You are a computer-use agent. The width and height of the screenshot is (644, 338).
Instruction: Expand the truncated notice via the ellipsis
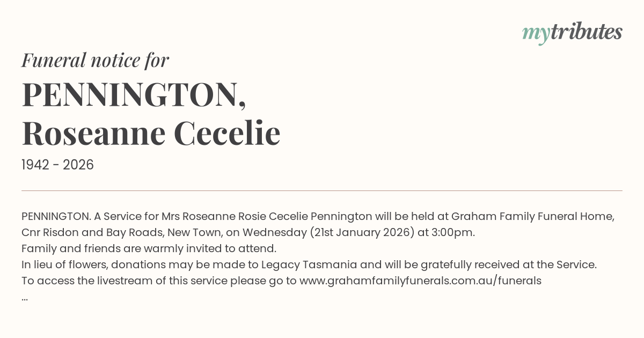[25, 297]
